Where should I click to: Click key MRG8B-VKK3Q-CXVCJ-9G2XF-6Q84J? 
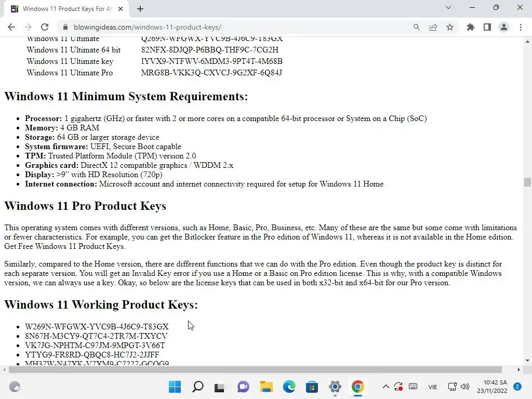point(211,73)
